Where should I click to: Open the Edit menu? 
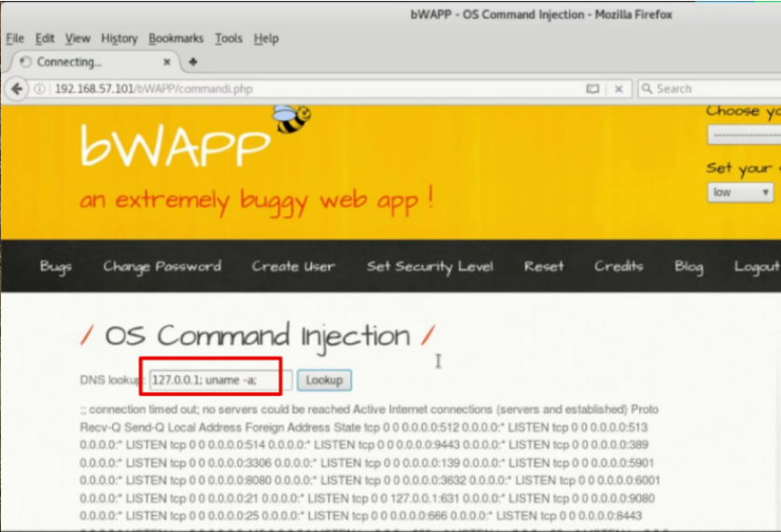[45, 38]
